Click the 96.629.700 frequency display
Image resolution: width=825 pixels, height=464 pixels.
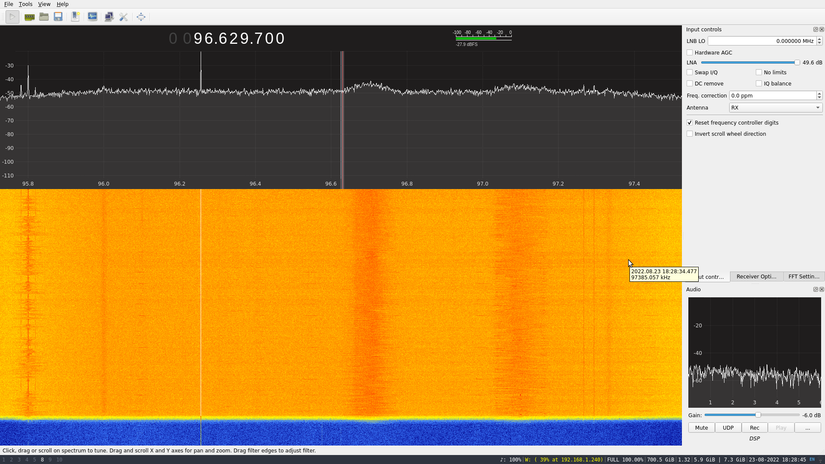click(227, 38)
